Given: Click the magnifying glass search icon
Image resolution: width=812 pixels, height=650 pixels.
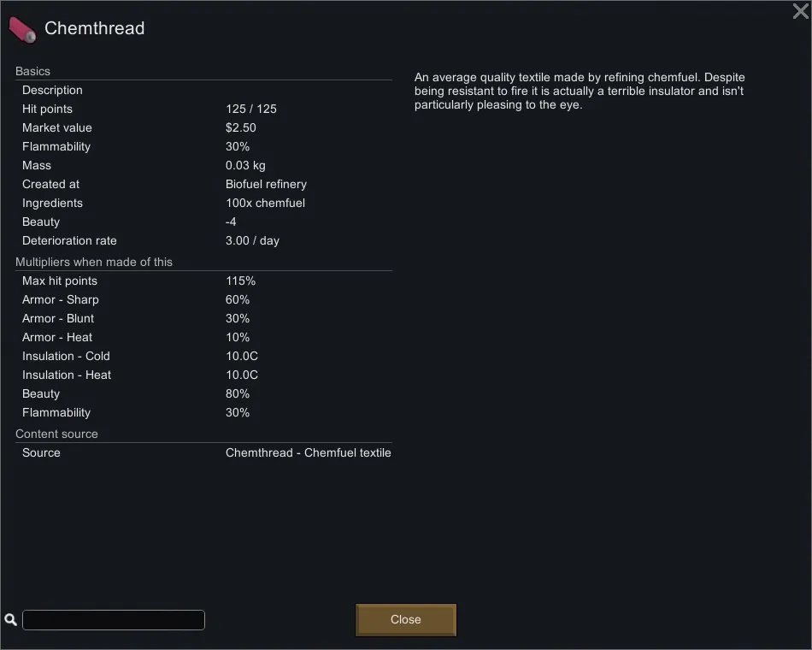Looking at the screenshot, I should [11, 620].
